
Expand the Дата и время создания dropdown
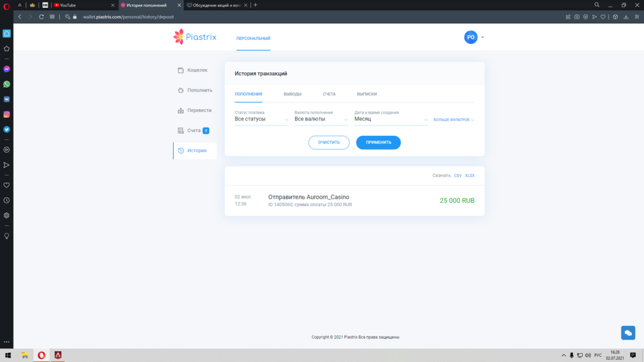coord(390,119)
